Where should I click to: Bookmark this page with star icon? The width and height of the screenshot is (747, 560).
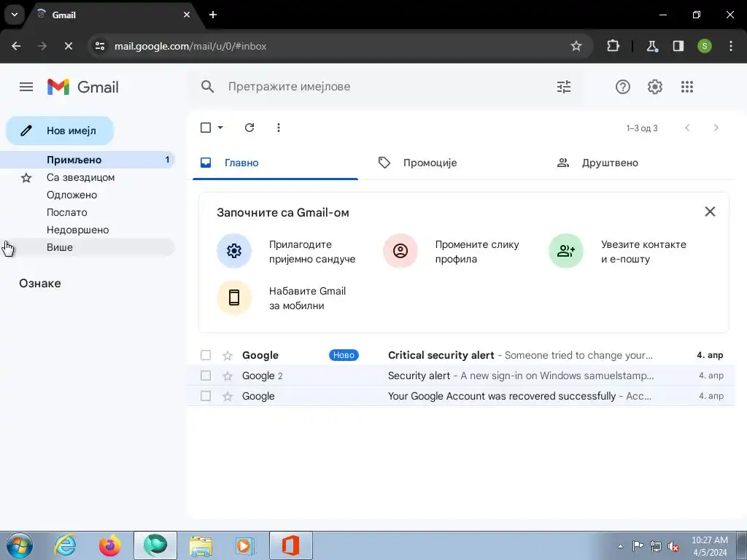tap(576, 46)
